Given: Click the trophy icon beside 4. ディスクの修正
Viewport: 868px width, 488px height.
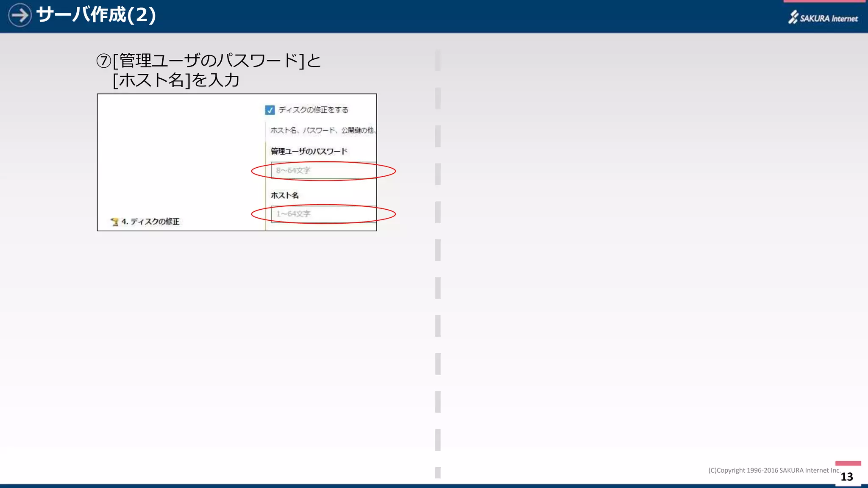Looking at the screenshot, I should pyautogui.click(x=114, y=222).
